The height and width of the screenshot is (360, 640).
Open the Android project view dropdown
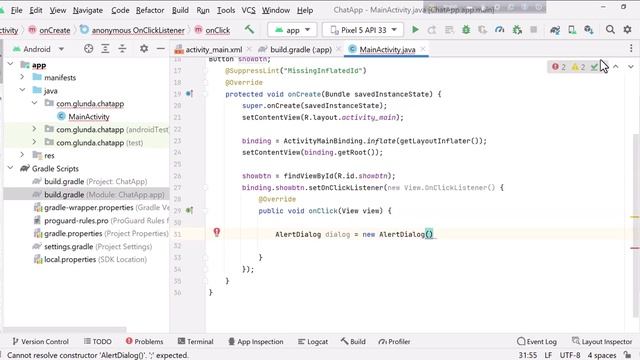click(39, 49)
